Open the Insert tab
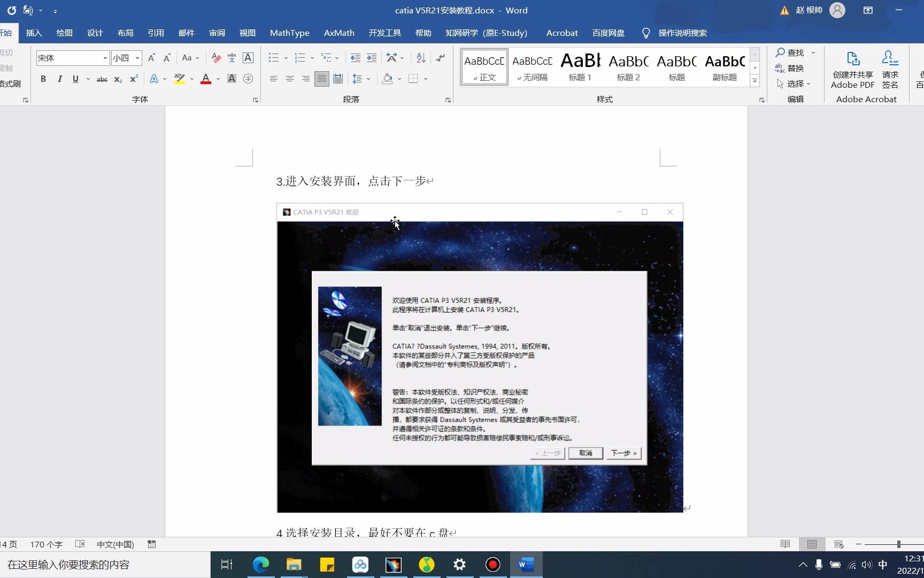This screenshot has height=578, width=924. click(34, 33)
